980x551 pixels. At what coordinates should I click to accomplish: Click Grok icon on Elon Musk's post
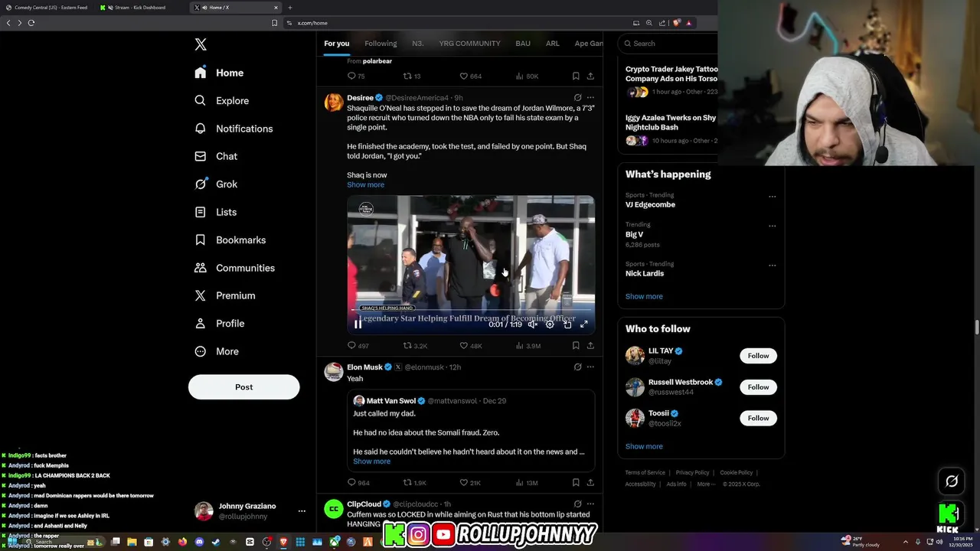click(x=577, y=367)
